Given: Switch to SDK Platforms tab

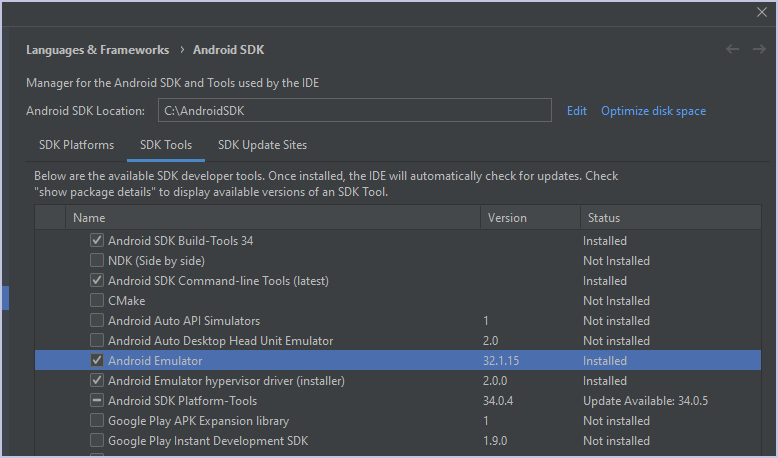Looking at the screenshot, I should click(x=76, y=145).
